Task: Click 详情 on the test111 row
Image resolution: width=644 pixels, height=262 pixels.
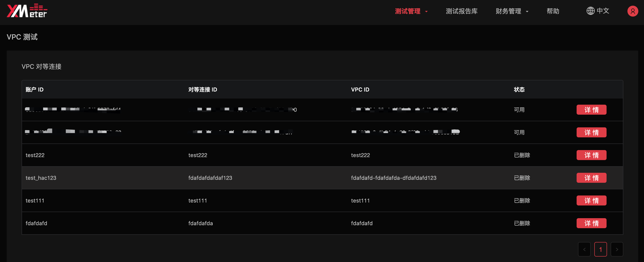Action: 591,200
